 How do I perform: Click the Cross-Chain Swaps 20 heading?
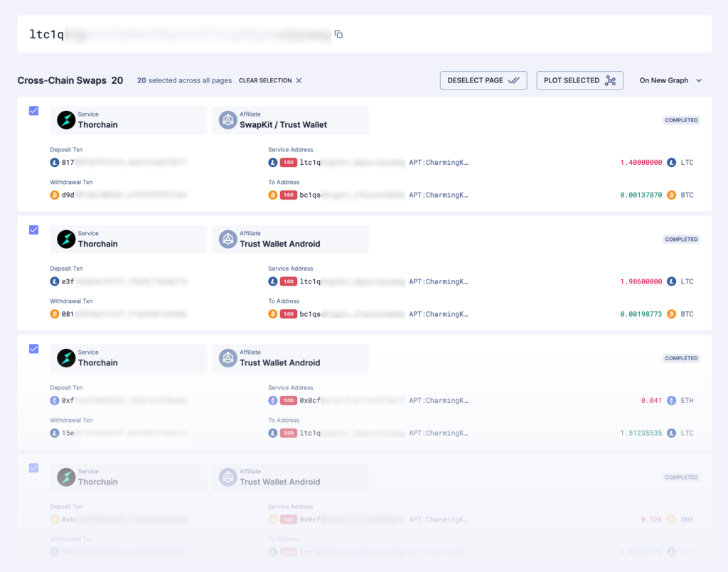pyautogui.click(x=70, y=81)
